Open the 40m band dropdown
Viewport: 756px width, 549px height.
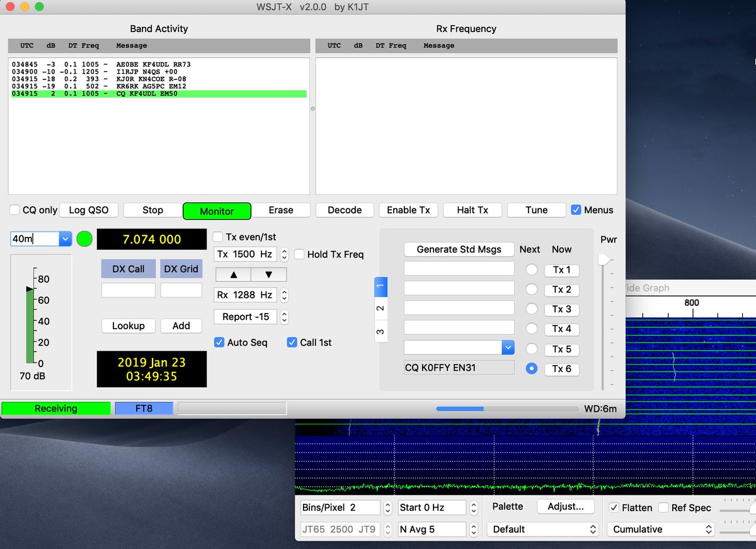click(65, 239)
